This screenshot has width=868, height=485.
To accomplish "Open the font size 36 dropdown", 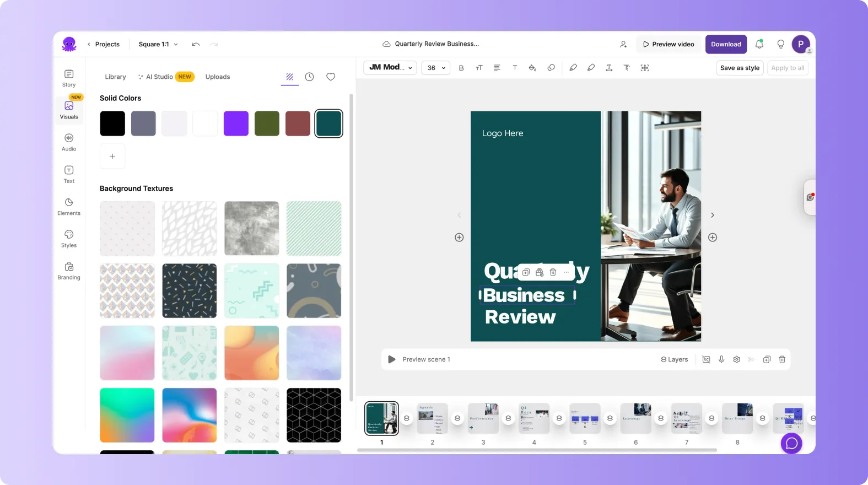I will coord(436,68).
